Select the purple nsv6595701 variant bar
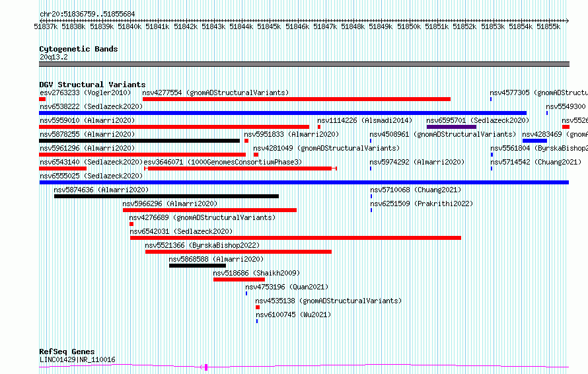 [451, 127]
